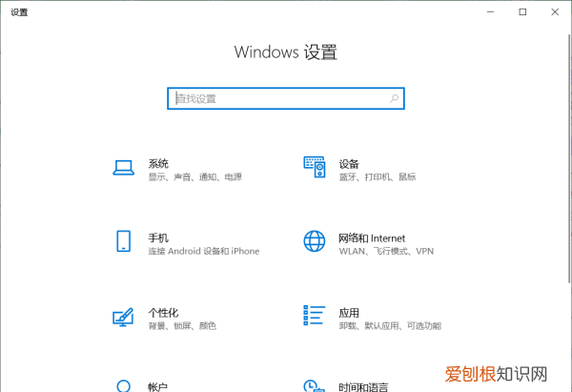Open the 个性化 paintbrush icon

coord(123,317)
